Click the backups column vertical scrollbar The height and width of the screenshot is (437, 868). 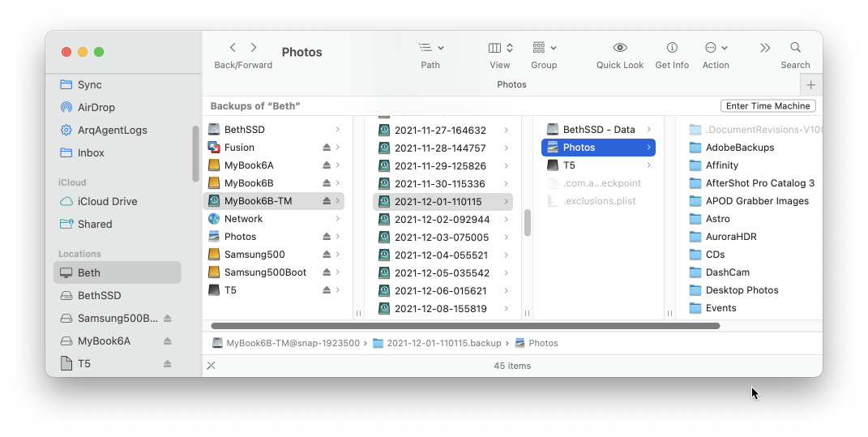pyautogui.click(x=527, y=223)
